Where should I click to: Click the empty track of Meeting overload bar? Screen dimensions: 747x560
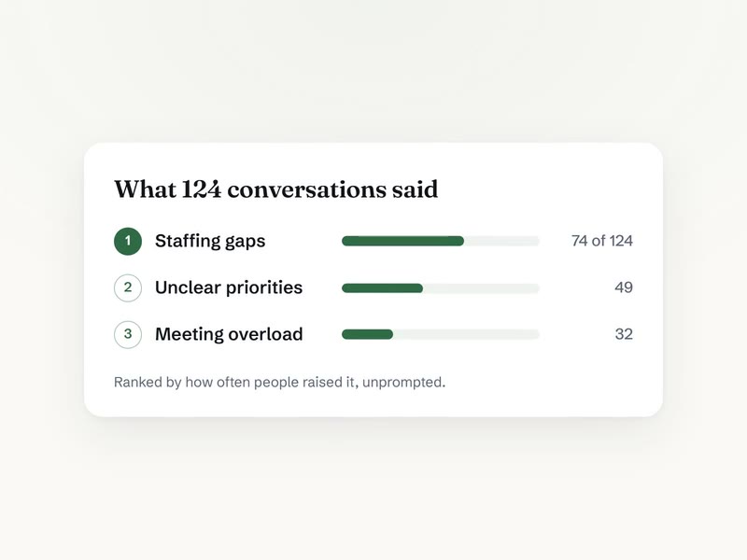point(466,334)
